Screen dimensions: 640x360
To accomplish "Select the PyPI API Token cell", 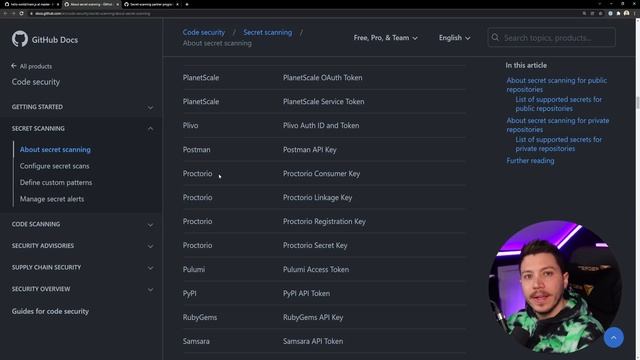I will pyautogui.click(x=306, y=293).
